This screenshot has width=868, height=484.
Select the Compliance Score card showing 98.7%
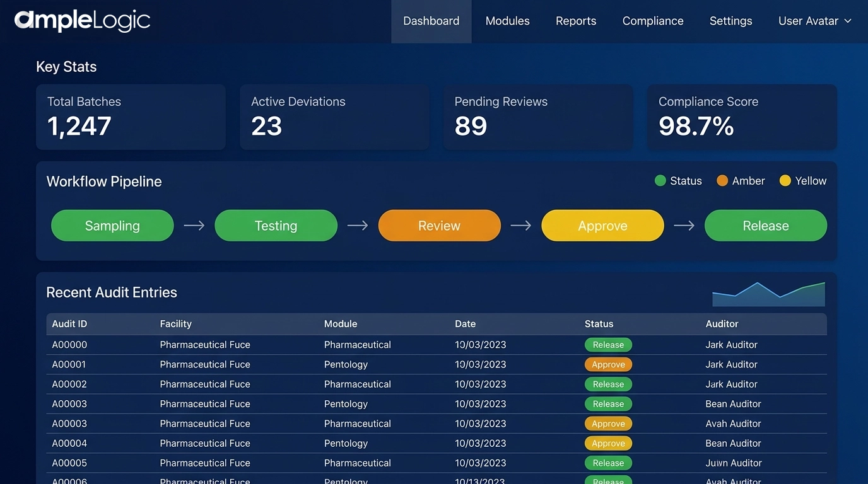pyautogui.click(x=742, y=117)
